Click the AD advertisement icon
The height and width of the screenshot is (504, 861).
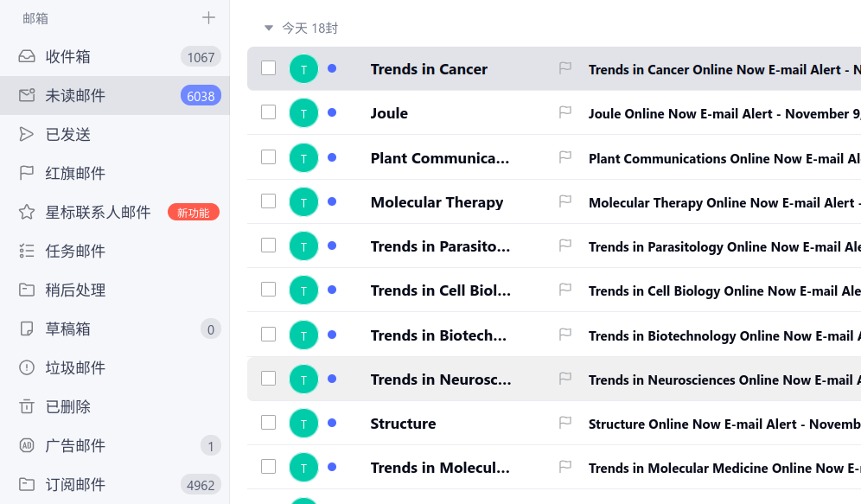coord(26,446)
